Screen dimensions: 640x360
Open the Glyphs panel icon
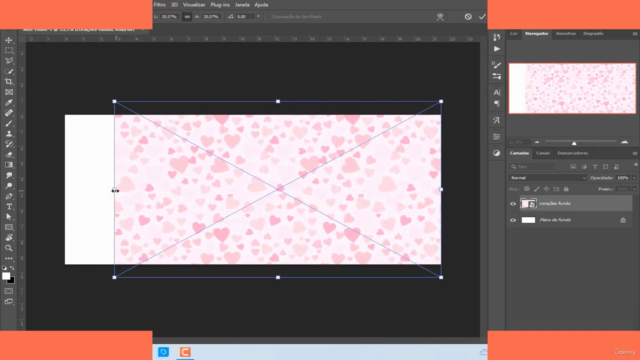click(x=497, y=120)
